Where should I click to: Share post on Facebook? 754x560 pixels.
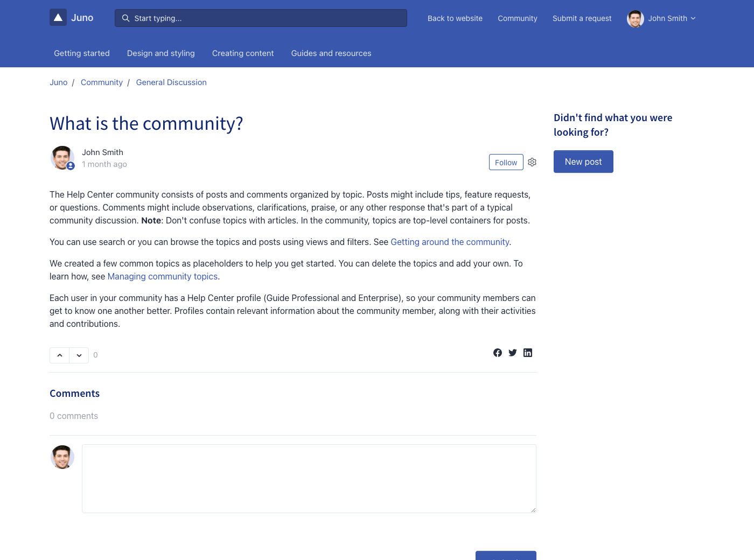pyautogui.click(x=498, y=353)
